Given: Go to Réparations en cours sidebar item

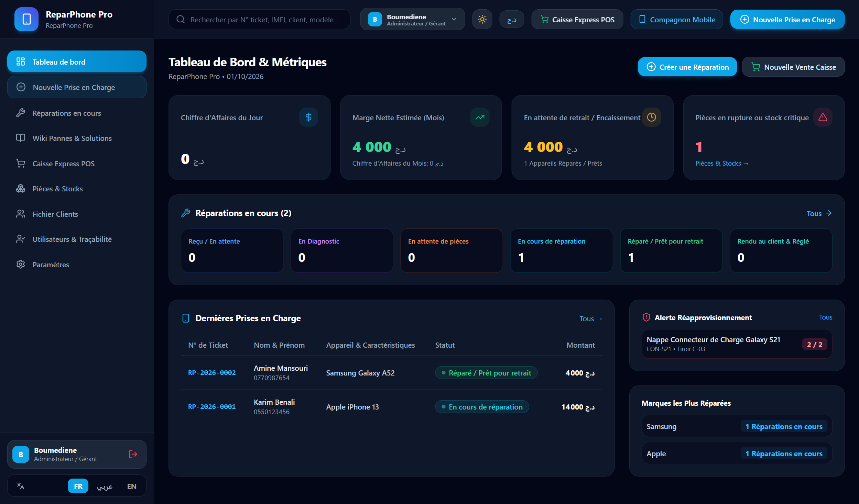Looking at the screenshot, I should pos(77,113).
